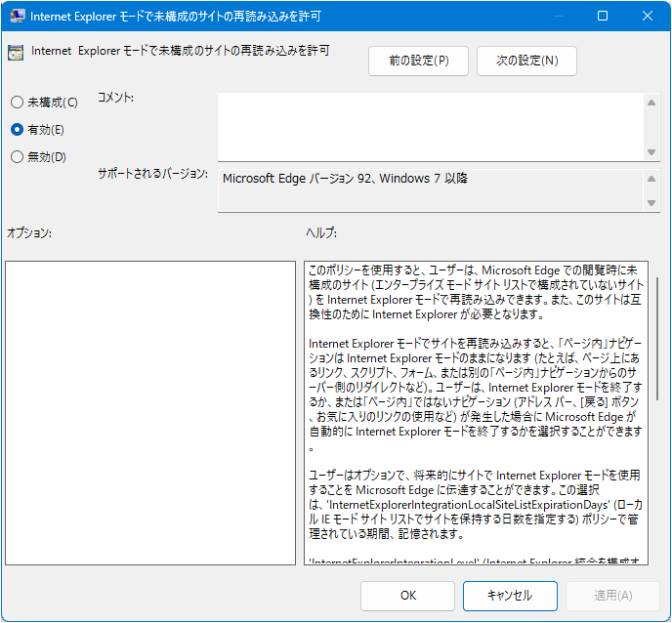Select the 未構成(C) radio button
The width and height of the screenshot is (672, 623).
point(17,103)
